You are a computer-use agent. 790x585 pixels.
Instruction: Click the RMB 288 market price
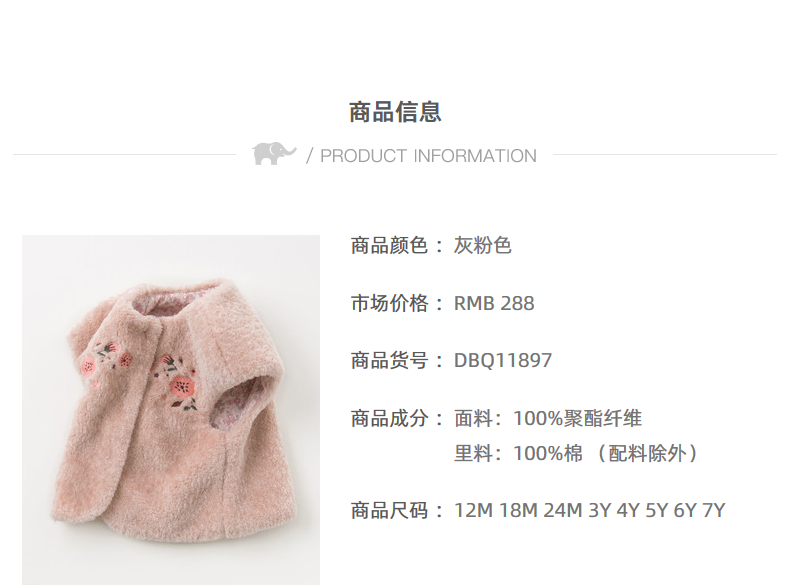(494, 303)
